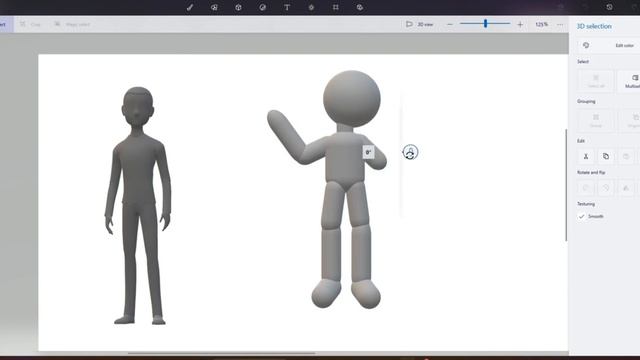Open the more options ellipsis menu
The image size is (640, 360).
click(560, 24)
